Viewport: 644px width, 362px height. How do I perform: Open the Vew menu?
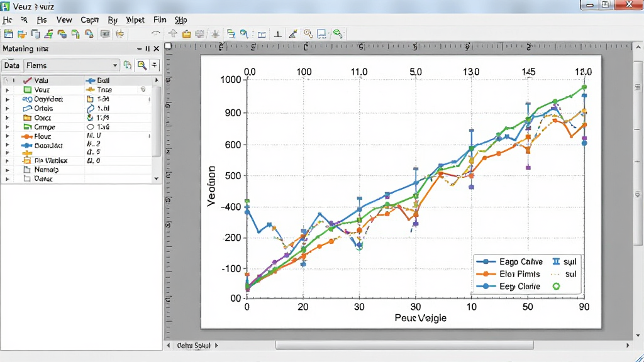pos(64,19)
